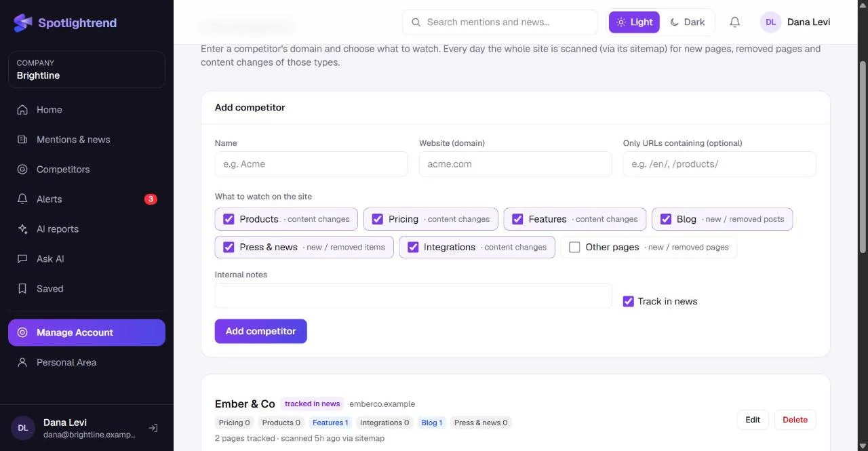Focus the Website (domain) field
The image size is (868, 451).
pos(515,164)
